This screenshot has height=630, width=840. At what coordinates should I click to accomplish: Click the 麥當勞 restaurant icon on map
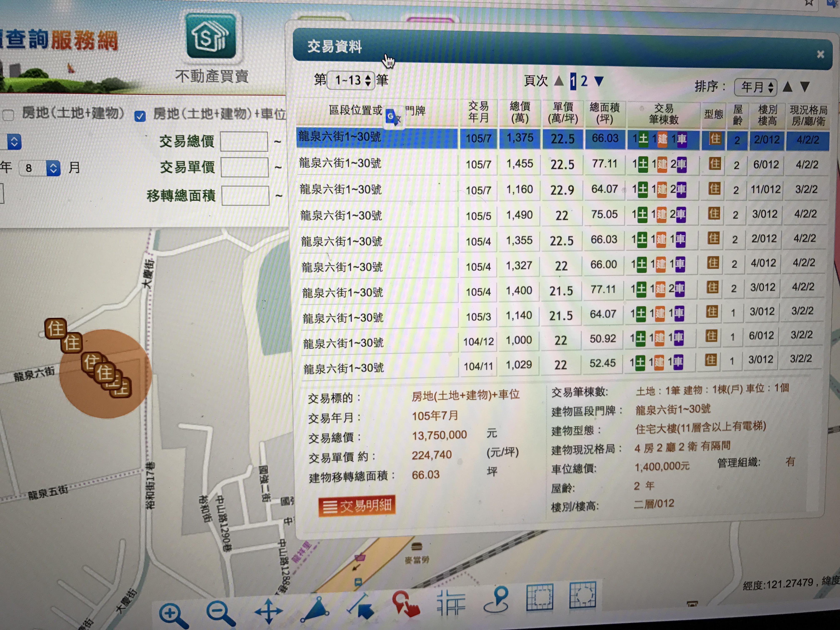coord(417,547)
